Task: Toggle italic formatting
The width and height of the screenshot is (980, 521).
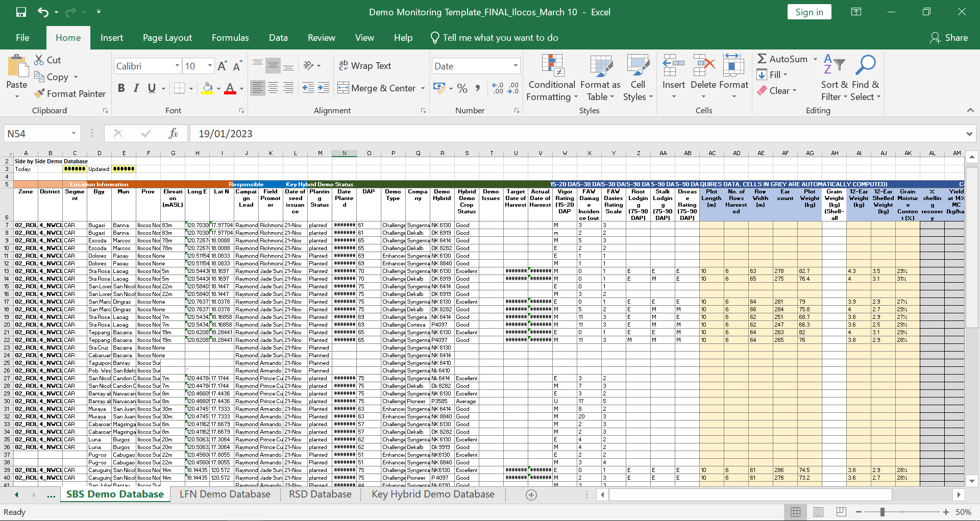Action: click(136, 88)
